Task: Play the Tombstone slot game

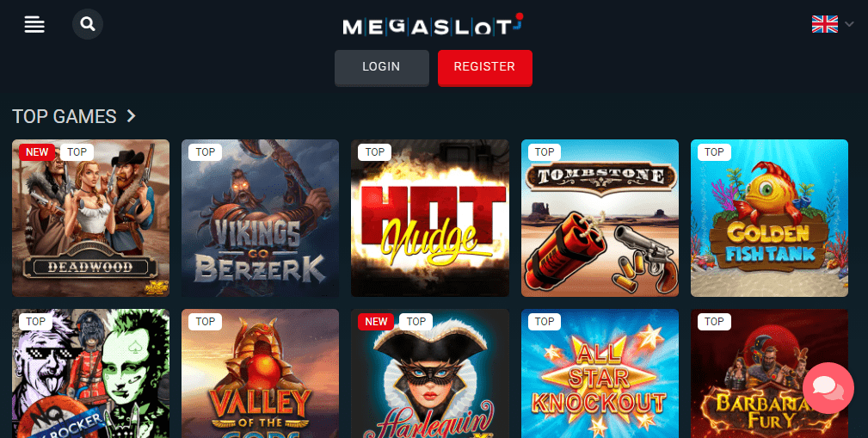Action: point(600,219)
